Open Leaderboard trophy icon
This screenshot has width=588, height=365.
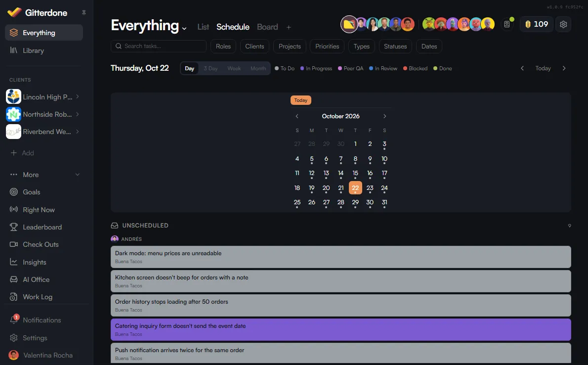pyautogui.click(x=14, y=227)
